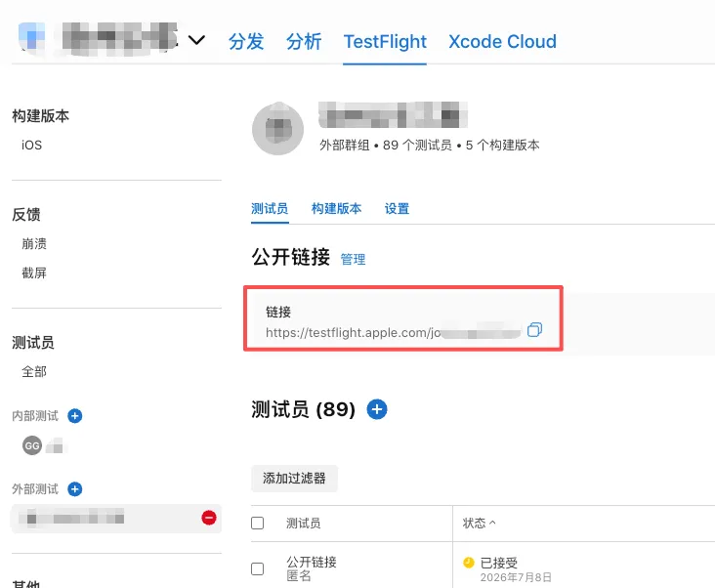This screenshot has height=588, width=715.
Task: Open the GG internal group avatar
Action: 32,445
